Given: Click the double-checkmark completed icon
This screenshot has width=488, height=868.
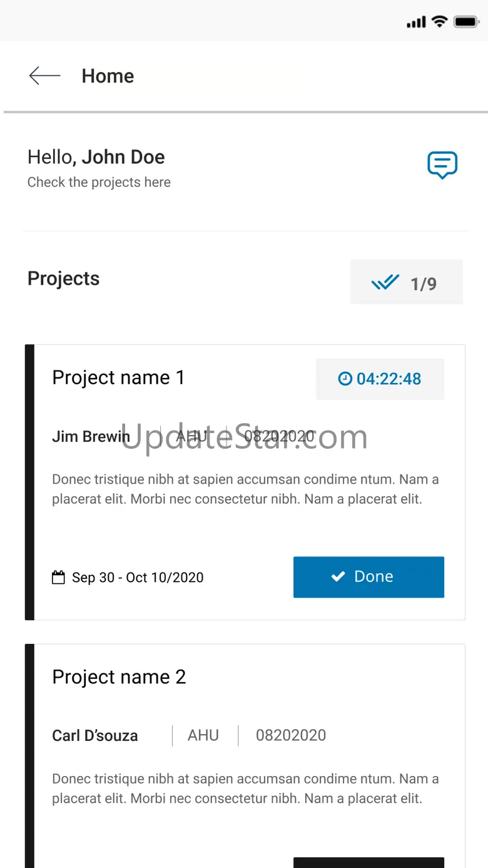Looking at the screenshot, I should [x=385, y=283].
